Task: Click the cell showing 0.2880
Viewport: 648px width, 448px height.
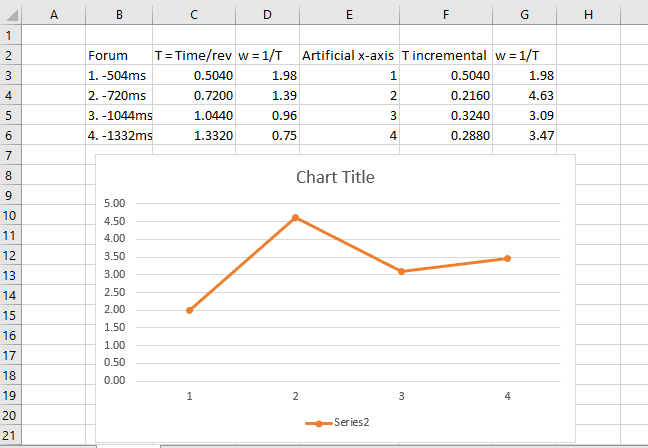Action: coord(445,135)
